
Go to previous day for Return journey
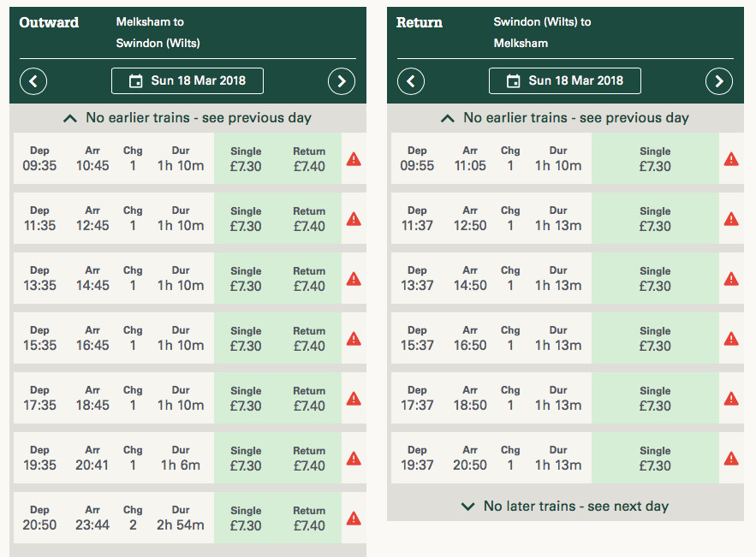tap(411, 81)
